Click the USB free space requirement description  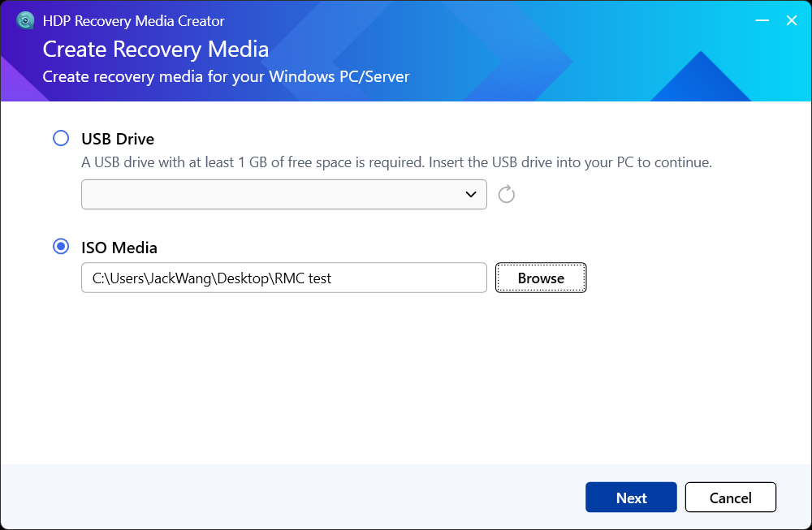(396, 162)
